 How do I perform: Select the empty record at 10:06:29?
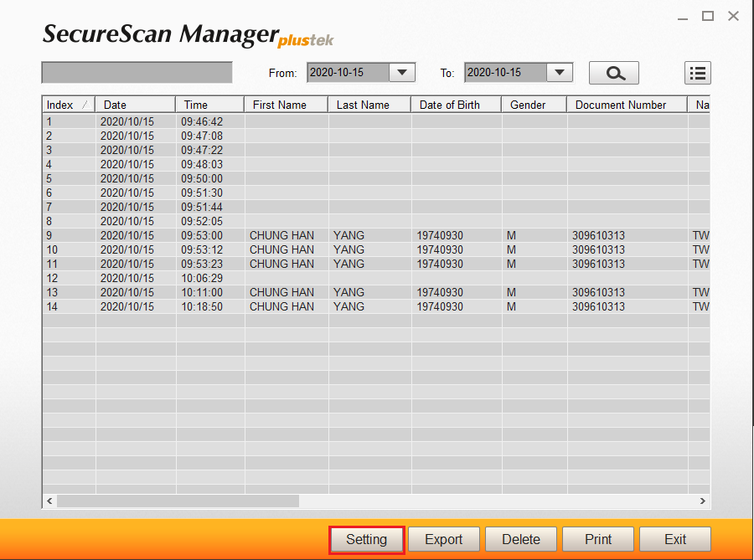[x=251, y=278]
